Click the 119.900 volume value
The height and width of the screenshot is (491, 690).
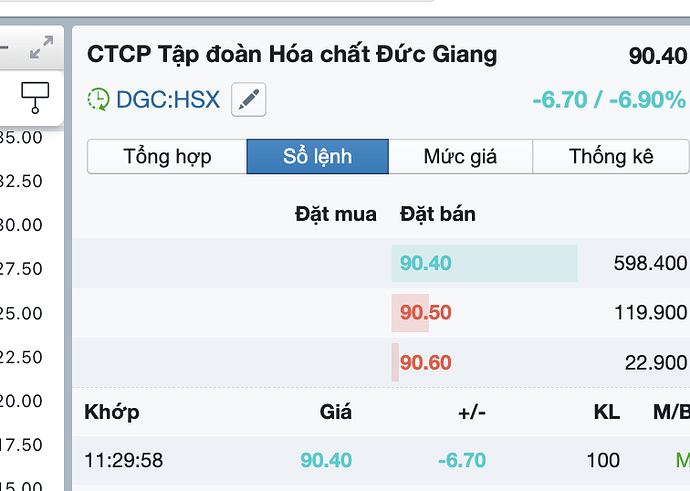click(x=650, y=313)
